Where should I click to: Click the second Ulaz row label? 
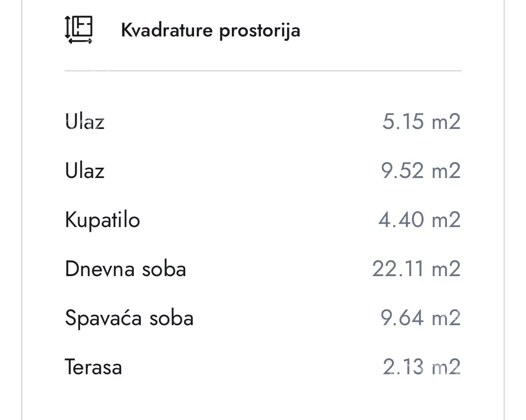pos(85,170)
